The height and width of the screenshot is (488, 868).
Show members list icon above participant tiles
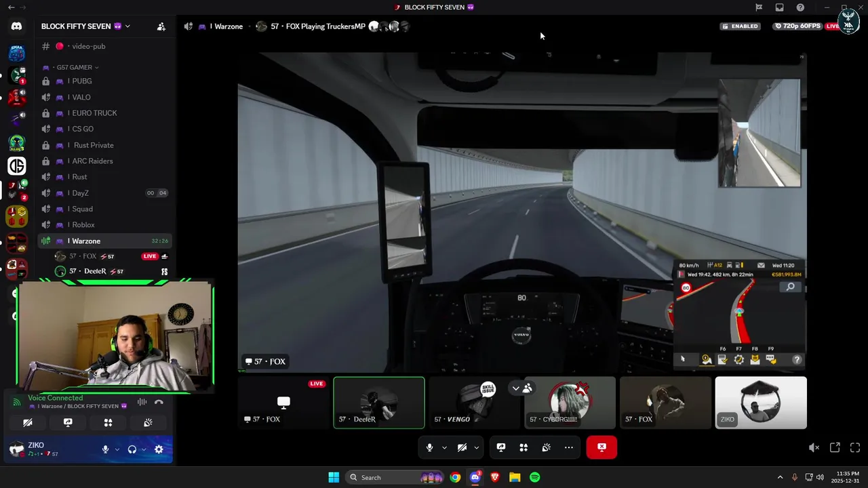tap(528, 388)
